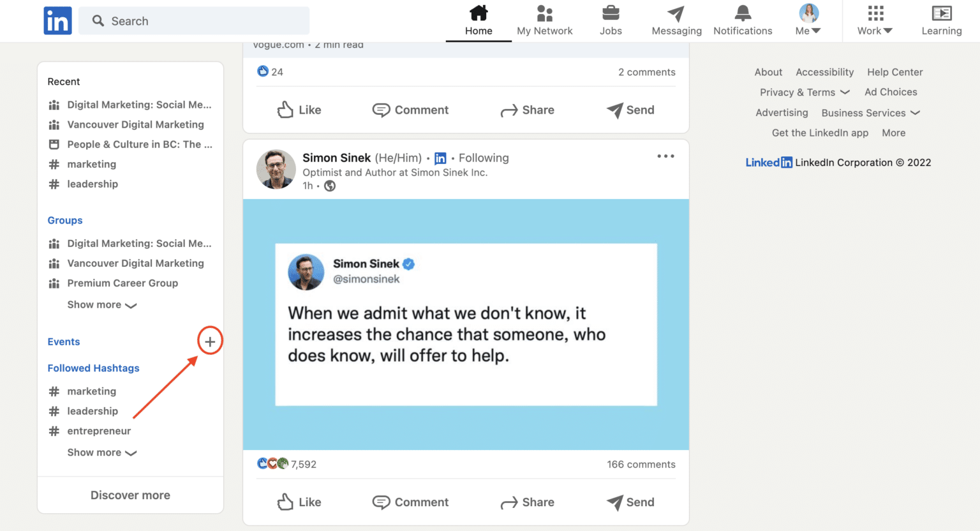This screenshot has width=980, height=531.
Task: Open the Me menu dropdown
Action: (808, 20)
